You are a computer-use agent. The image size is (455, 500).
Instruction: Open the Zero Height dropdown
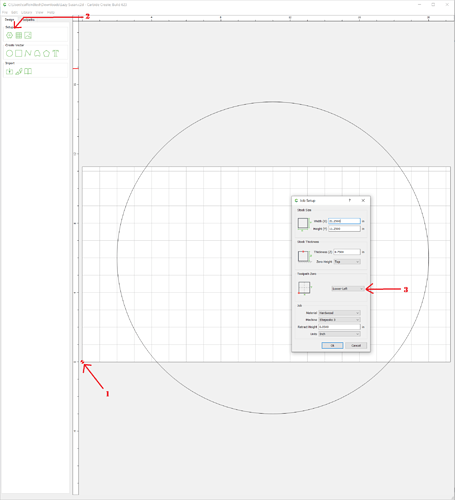pyautogui.click(x=347, y=262)
